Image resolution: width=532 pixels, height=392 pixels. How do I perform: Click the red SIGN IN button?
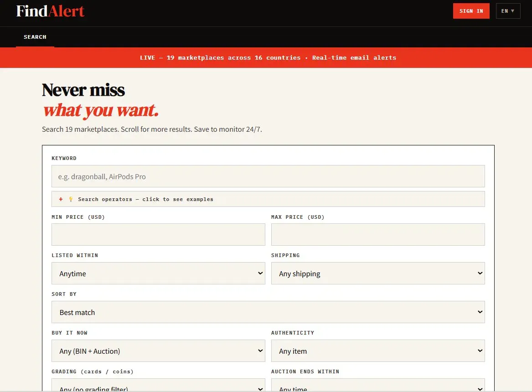click(471, 11)
